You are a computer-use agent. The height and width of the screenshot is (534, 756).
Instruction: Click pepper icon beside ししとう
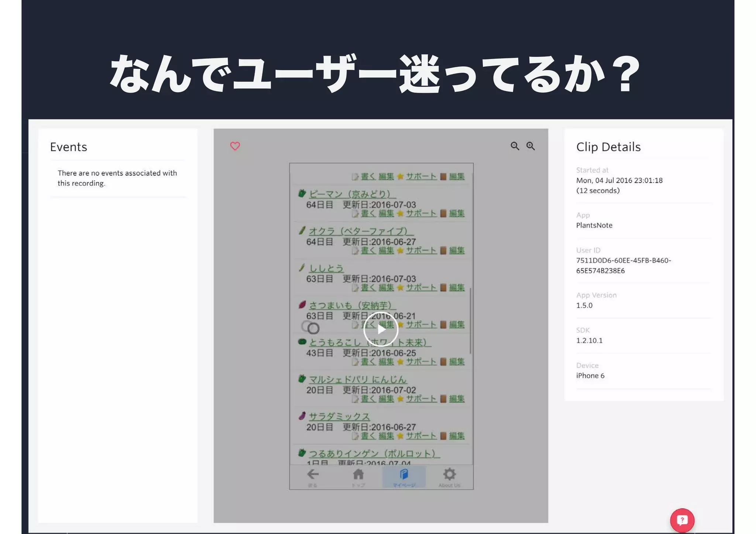pyautogui.click(x=302, y=268)
